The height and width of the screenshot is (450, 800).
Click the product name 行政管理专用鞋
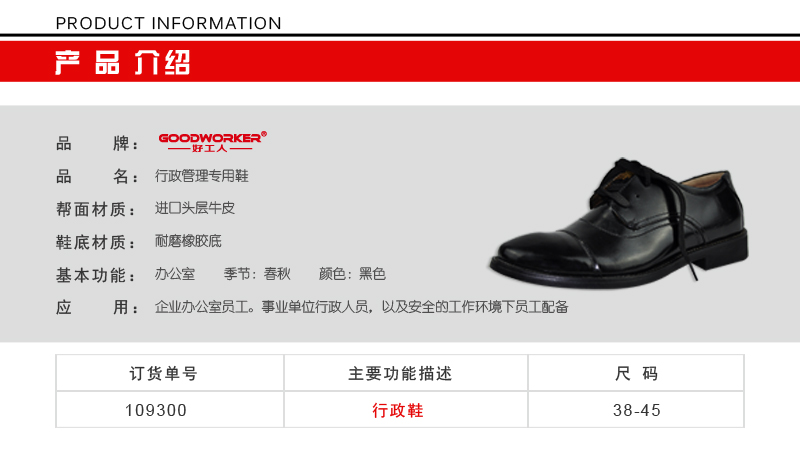point(202,176)
